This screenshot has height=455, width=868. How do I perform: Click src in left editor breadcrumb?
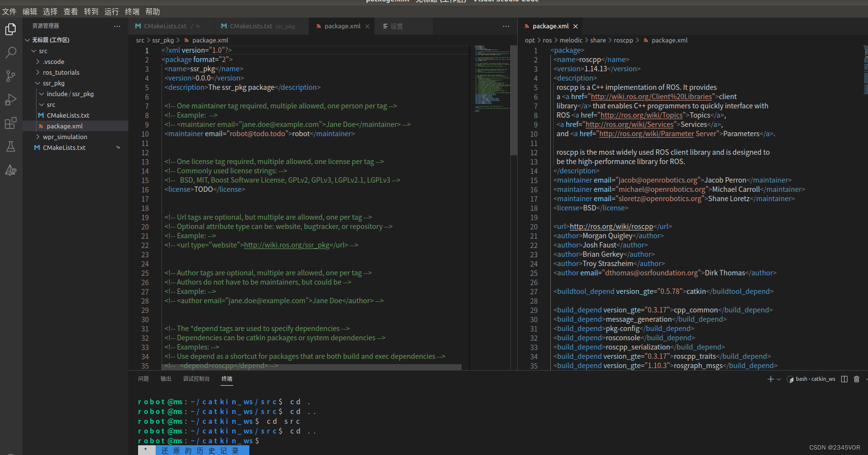pos(140,41)
